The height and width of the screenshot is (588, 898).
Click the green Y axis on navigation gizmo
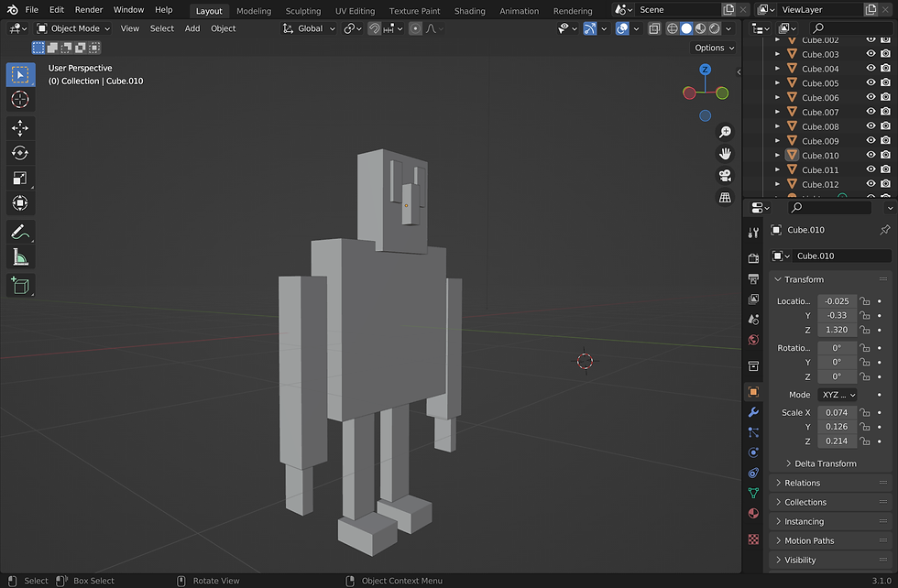pyautogui.click(x=722, y=93)
